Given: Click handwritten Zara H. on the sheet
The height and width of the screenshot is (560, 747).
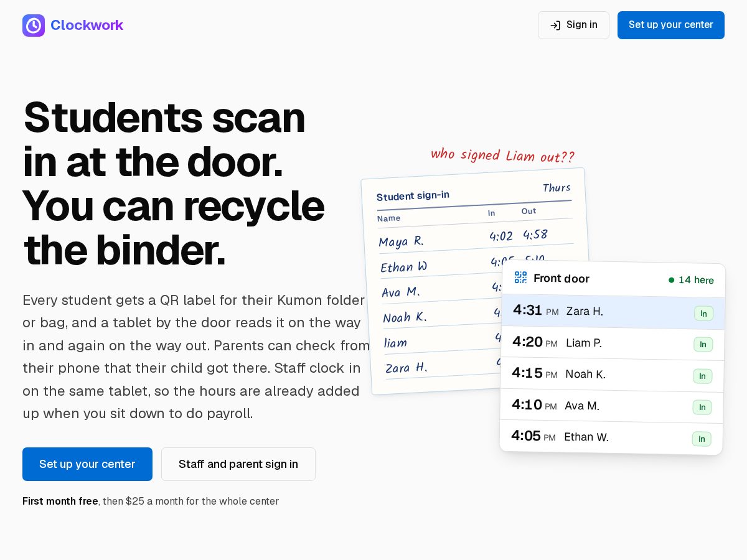Looking at the screenshot, I should click(406, 368).
